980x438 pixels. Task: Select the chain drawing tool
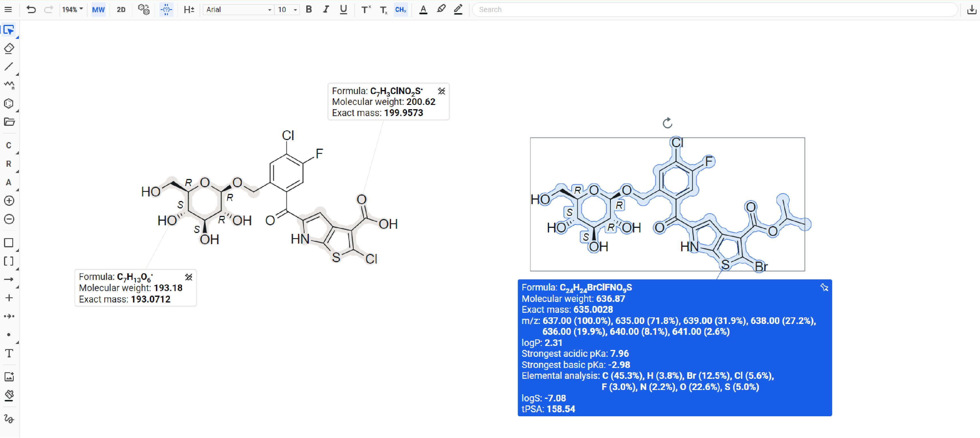(x=9, y=84)
